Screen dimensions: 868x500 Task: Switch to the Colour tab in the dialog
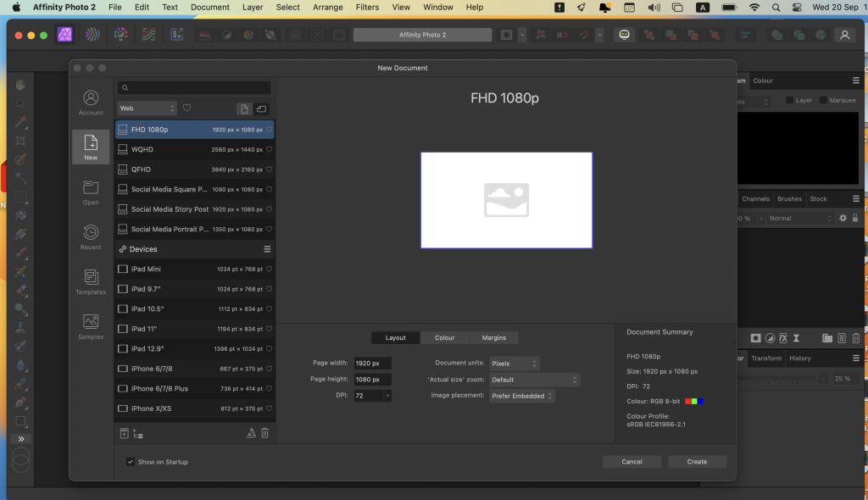coord(444,338)
